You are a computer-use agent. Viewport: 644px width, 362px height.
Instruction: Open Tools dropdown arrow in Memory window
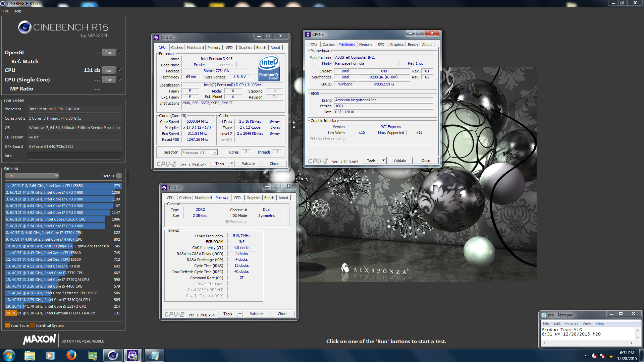[240, 314]
